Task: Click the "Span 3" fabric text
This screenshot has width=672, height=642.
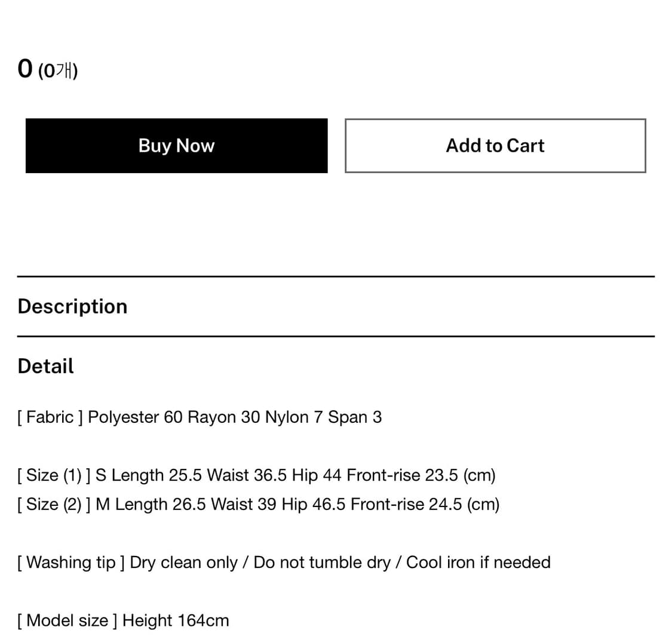Action: click(355, 417)
